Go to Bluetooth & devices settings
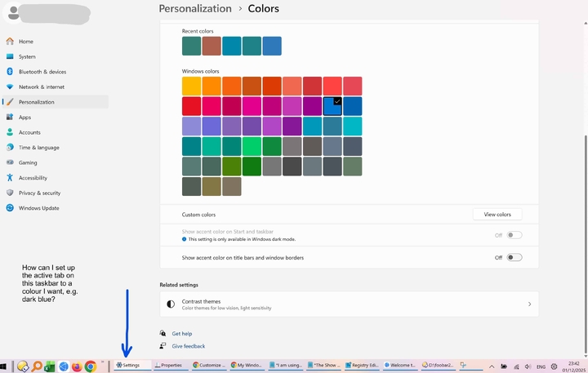This screenshot has width=588, height=373. coord(42,72)
